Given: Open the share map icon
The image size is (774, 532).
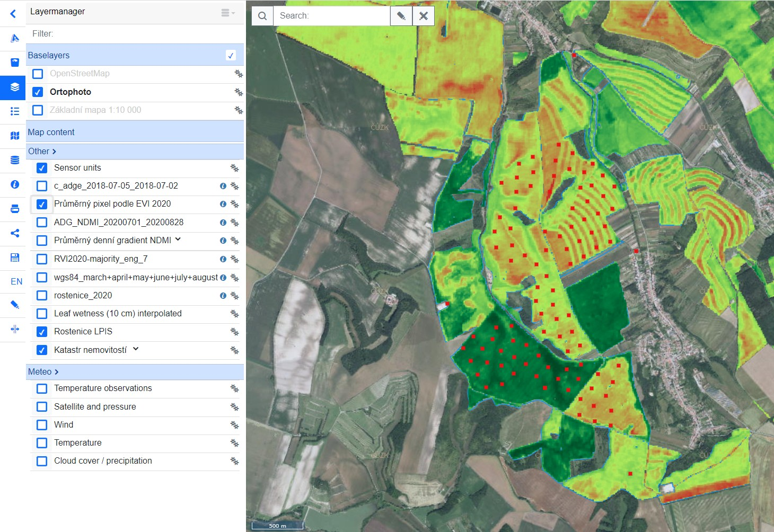Looking at the screenshot, I should [15, 233].
